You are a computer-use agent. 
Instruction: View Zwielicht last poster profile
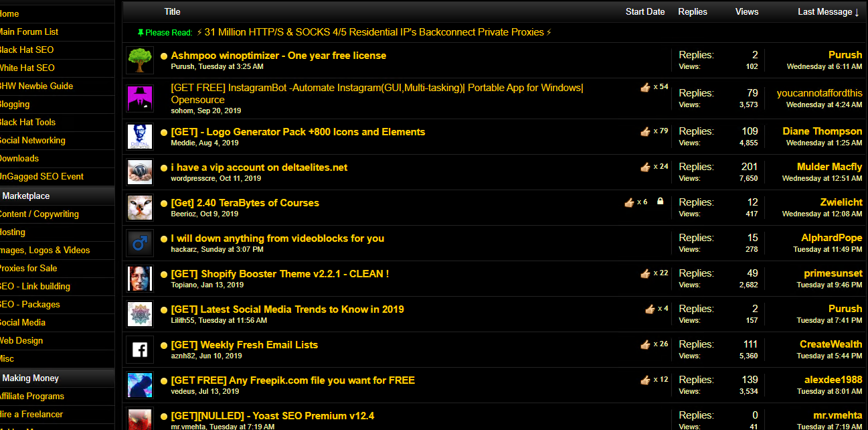pos(841,202)
